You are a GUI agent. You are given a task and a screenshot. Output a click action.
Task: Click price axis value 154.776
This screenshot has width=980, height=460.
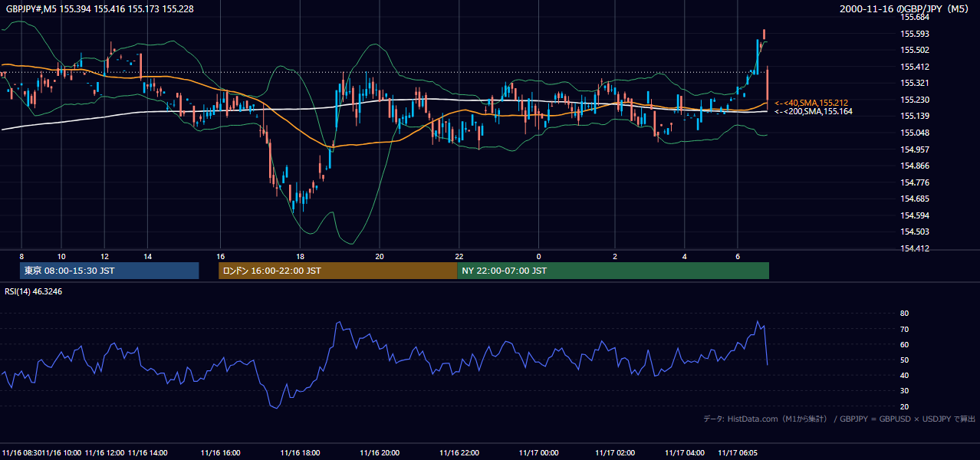(914, 182)
